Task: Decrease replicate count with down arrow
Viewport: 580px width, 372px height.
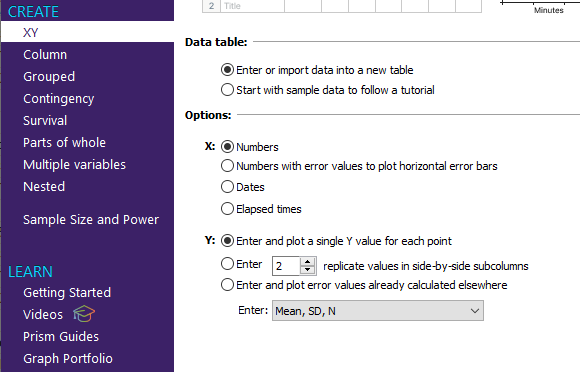Action: (307, 270)
